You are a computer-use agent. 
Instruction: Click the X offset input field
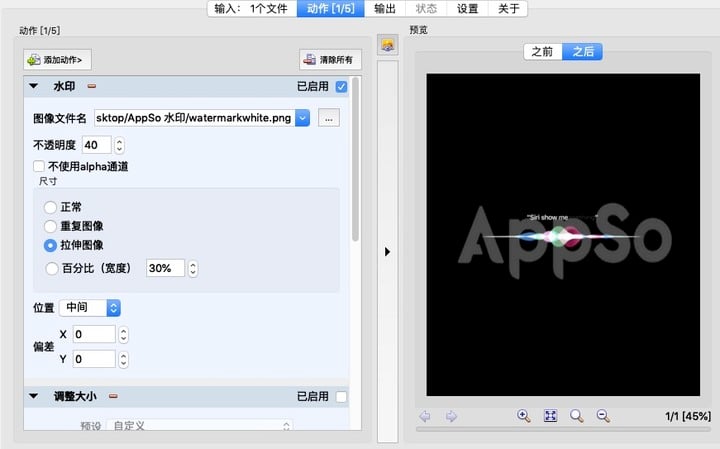pyautogui.click(x=94, y=334)
